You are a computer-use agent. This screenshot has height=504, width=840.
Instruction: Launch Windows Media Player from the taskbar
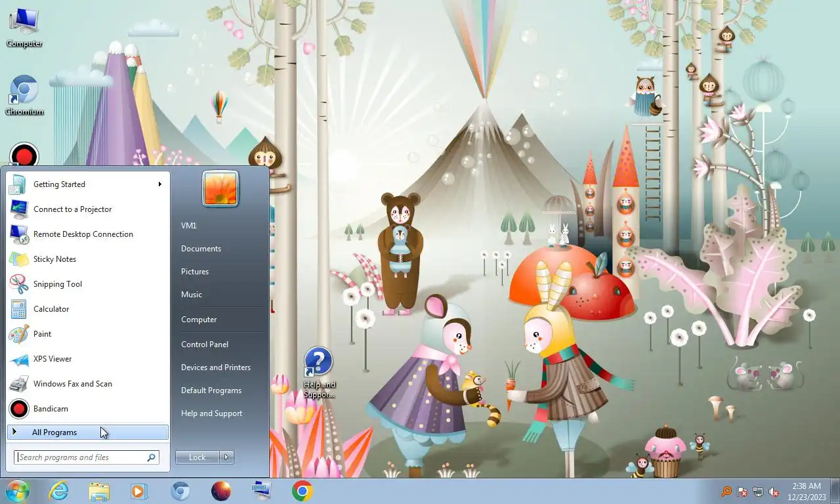pos(139,491)
